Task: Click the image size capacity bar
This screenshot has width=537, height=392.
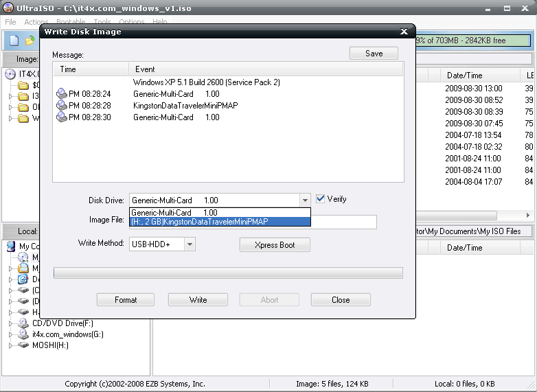Action: point(473,41)
